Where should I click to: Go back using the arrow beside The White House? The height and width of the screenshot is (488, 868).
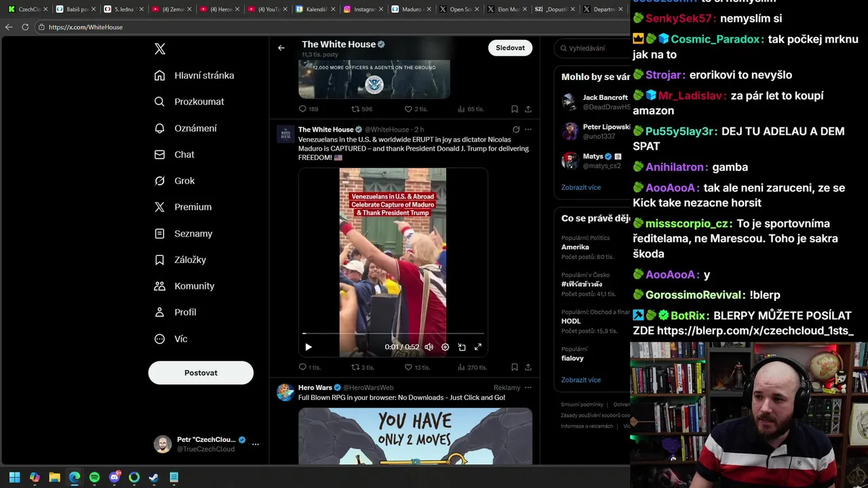click(x=281, y=48)
